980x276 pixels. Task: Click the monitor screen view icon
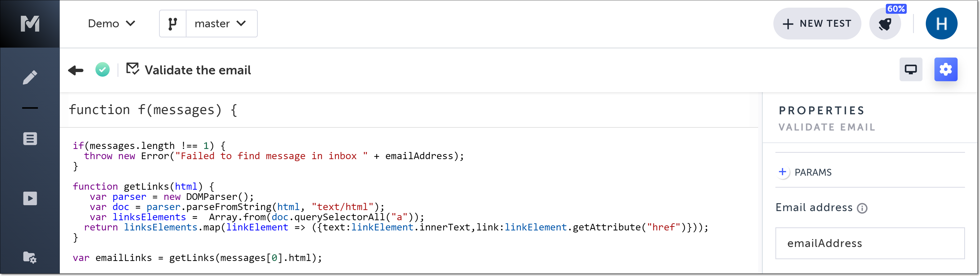tap(910, 70)
